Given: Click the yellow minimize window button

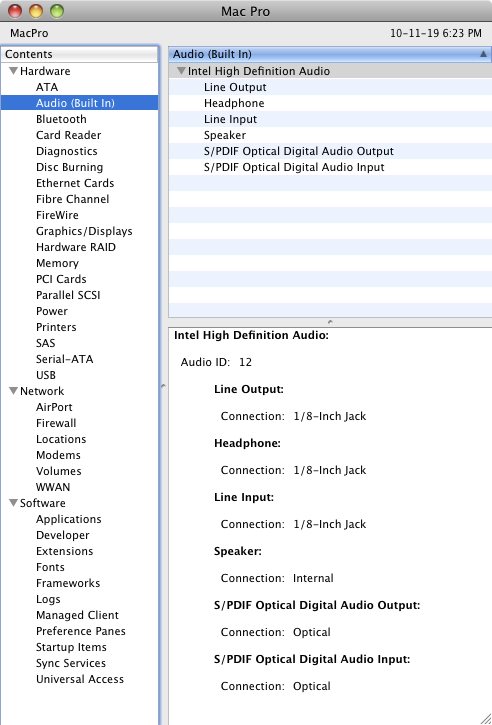Looking at the screenshot, I should (36, 11).
